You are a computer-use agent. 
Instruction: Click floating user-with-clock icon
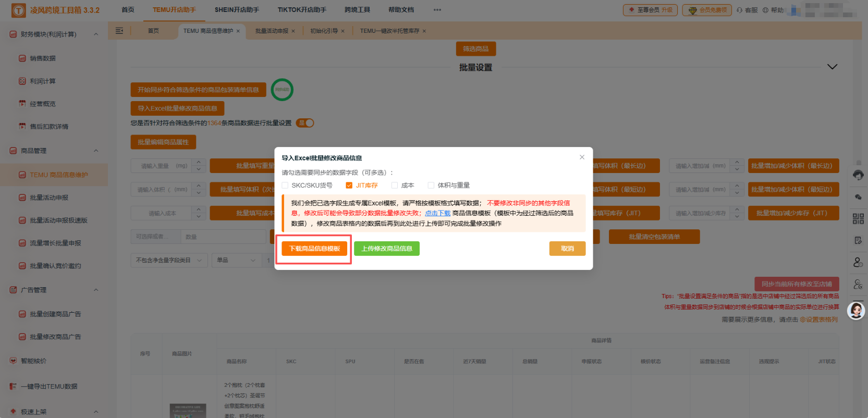858,262
